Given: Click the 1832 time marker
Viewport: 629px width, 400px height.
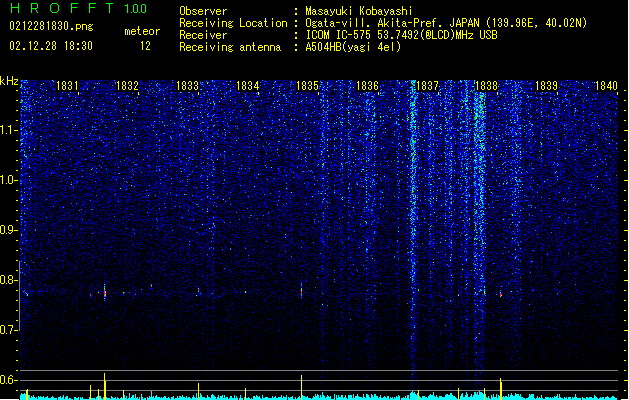Looking at the screenshot, I should click(127, 85).
